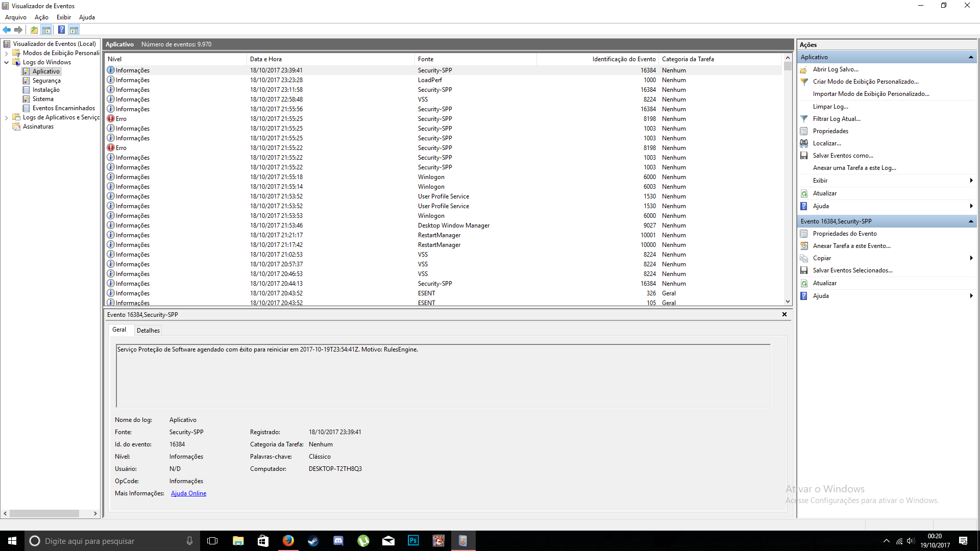Click the Show/Hide action pane toolbar icon
This screenshot has height=551, width=980.
coord(74,30)
